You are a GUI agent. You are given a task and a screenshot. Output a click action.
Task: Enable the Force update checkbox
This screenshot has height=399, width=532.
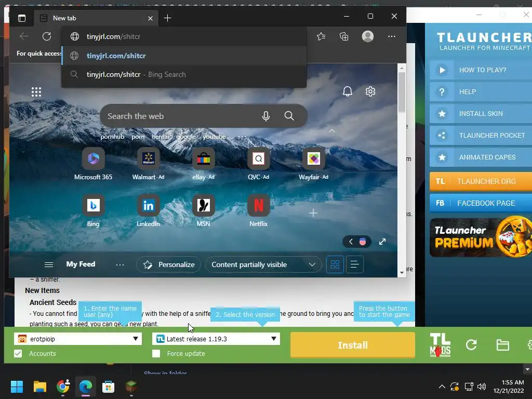pos(156,353)
